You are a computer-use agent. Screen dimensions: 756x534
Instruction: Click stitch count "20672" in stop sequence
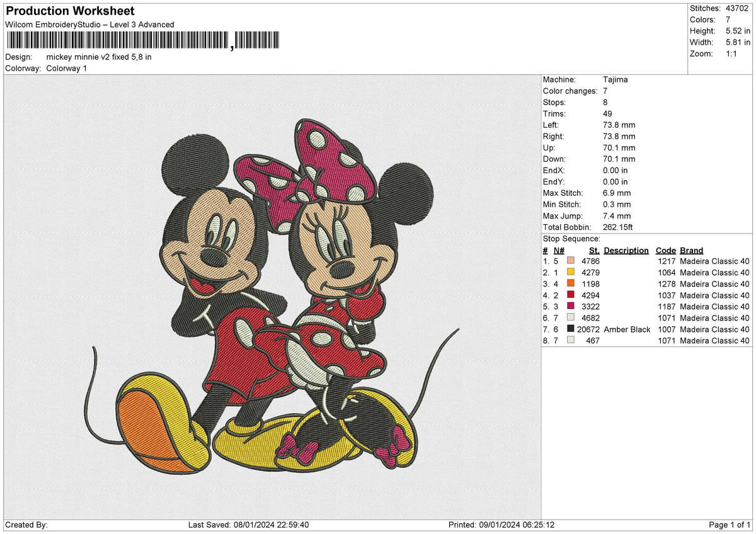point(588,329)
